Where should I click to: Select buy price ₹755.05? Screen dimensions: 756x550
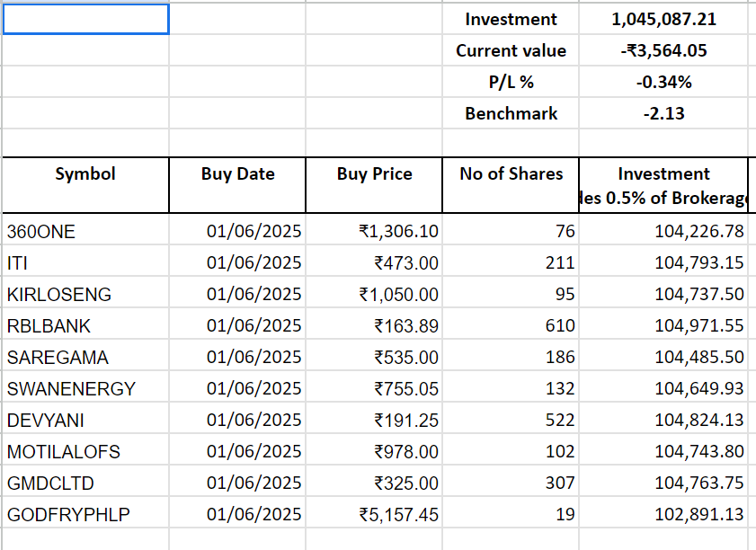tap(374, 388)
